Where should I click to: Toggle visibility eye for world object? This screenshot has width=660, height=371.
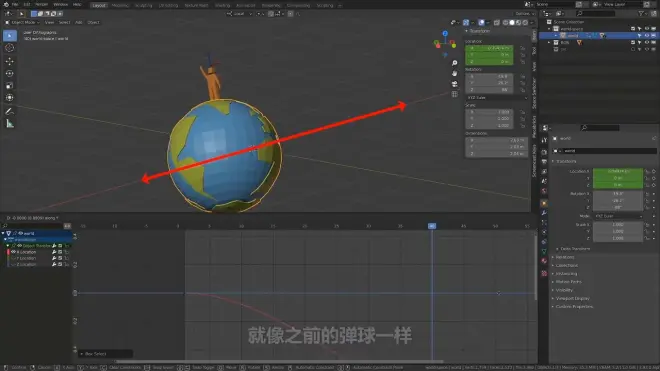click(647, 36)
